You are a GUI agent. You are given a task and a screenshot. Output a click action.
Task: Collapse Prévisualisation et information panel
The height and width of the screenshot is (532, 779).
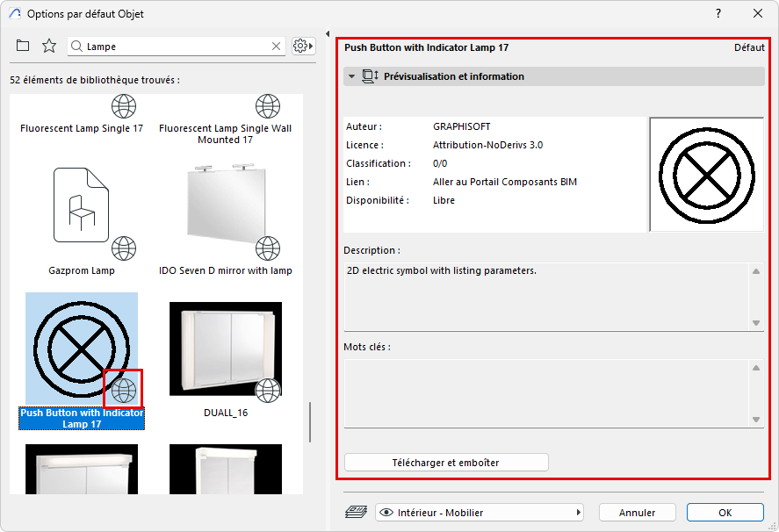coord(352,76)
